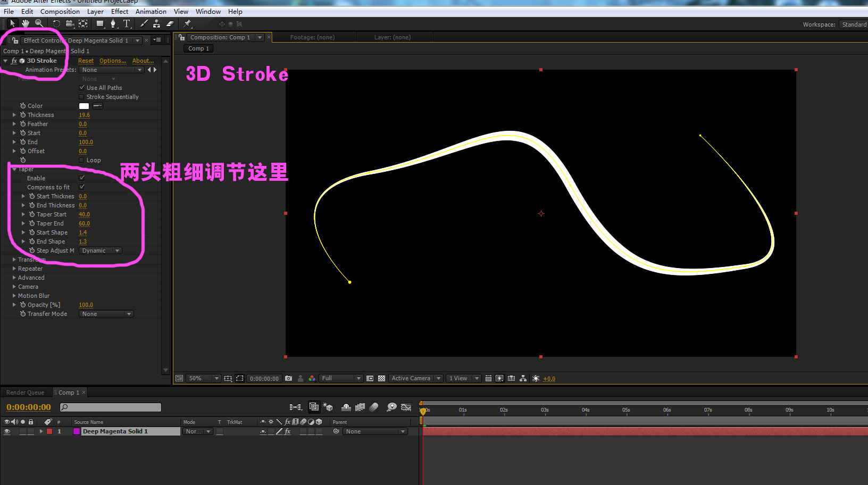This screenshot has height=485, width=868.
Task: Click Reset Exposure icon in viewer
Action: (536, 379)
